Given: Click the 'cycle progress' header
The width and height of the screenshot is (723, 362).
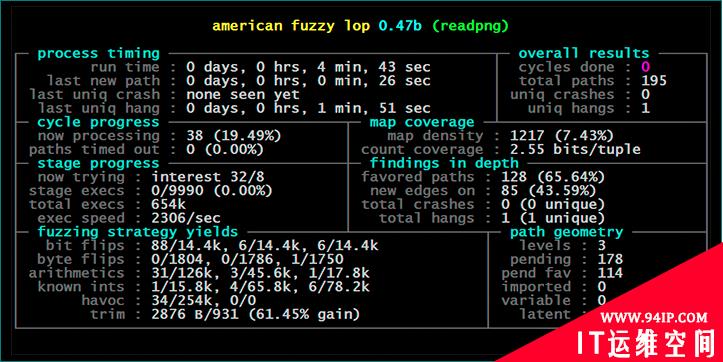Looking at the screenshot, I should coord(98,123).
